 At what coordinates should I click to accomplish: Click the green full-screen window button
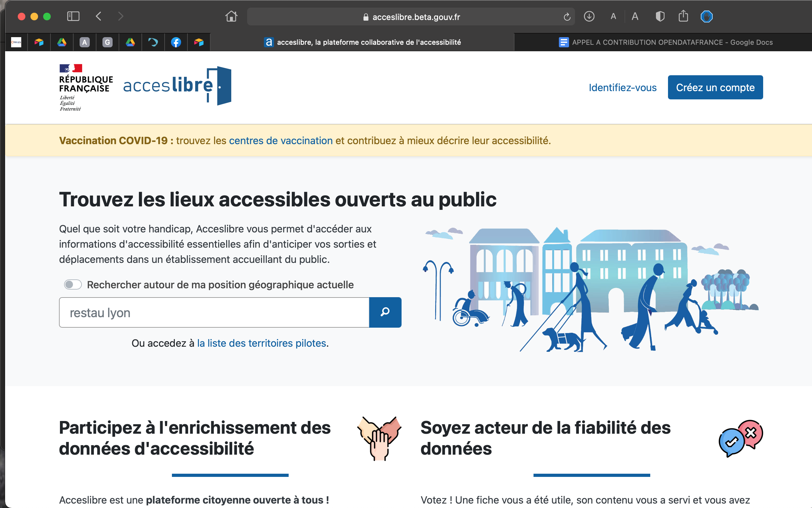point(47,17)
